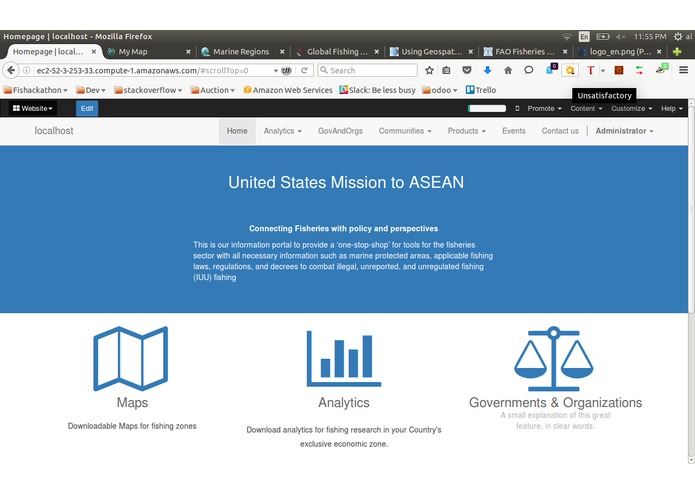Screen dimensions: 695x494
Task: Open a new tab with green plus
Action: tap(677, 52)
